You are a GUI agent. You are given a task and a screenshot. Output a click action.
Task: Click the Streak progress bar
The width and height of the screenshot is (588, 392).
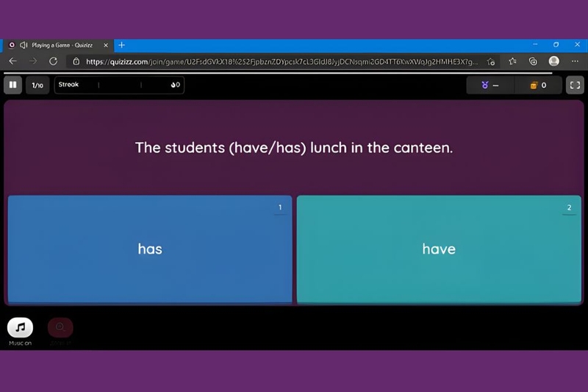click(119, 85)
